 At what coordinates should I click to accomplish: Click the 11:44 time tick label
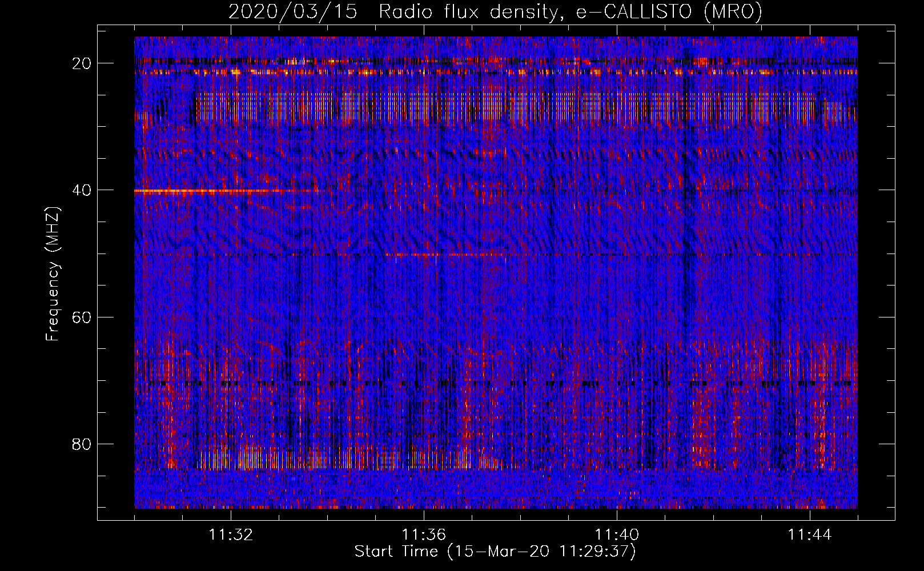[x=810, y=535]
